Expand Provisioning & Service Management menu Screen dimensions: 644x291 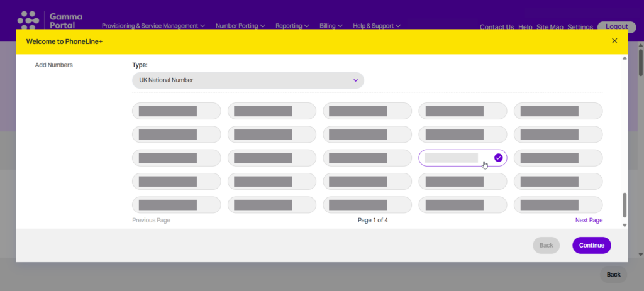(x=153, y=26)
